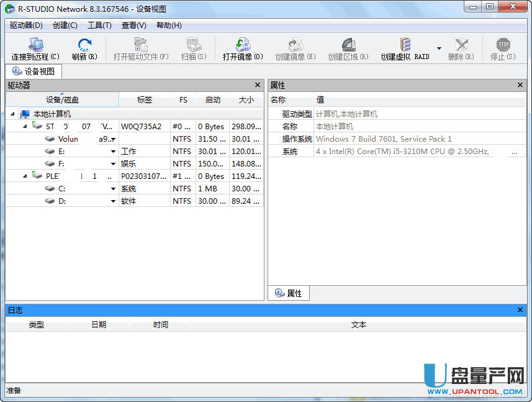Open the 驱动器(D) menu
532x402 pixels.
pos(26,25)
